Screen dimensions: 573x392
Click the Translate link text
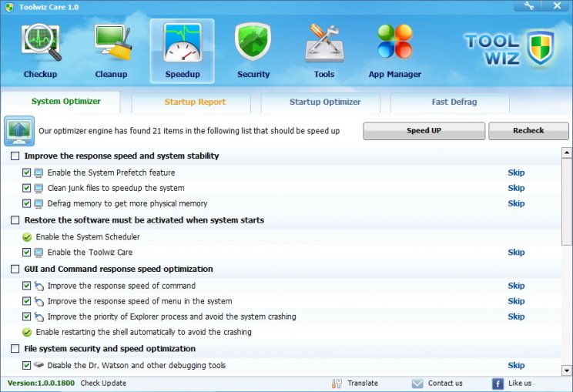pos(363,384)
